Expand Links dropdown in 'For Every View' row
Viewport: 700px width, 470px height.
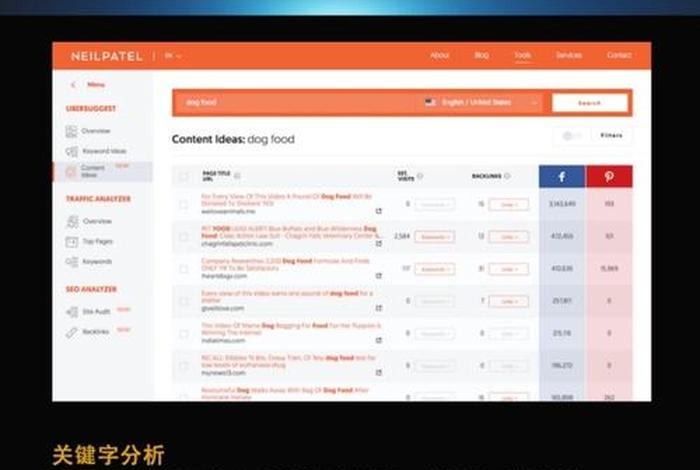pos(509,204)
